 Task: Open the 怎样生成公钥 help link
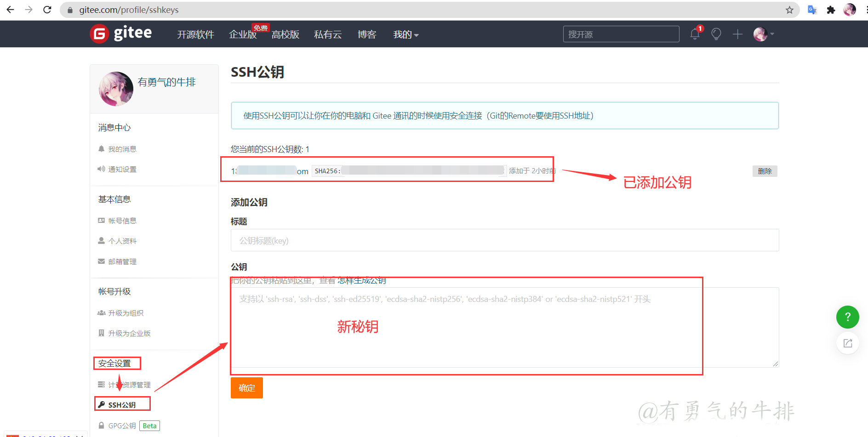361,280
